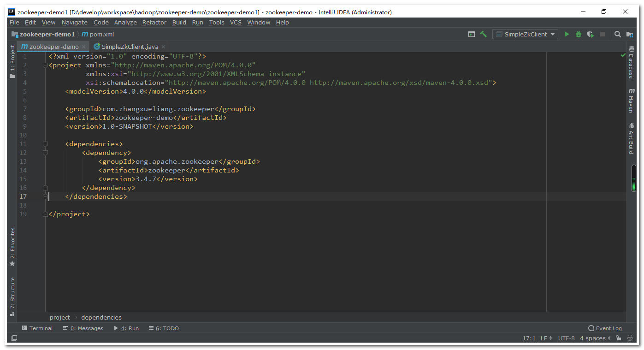Close the zookeeper-demo editor tab
The image size is (644, 350).
point(83,47)
